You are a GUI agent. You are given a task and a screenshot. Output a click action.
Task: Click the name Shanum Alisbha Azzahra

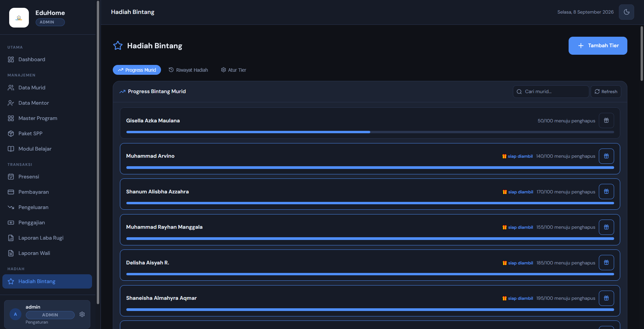click(157, 192)
